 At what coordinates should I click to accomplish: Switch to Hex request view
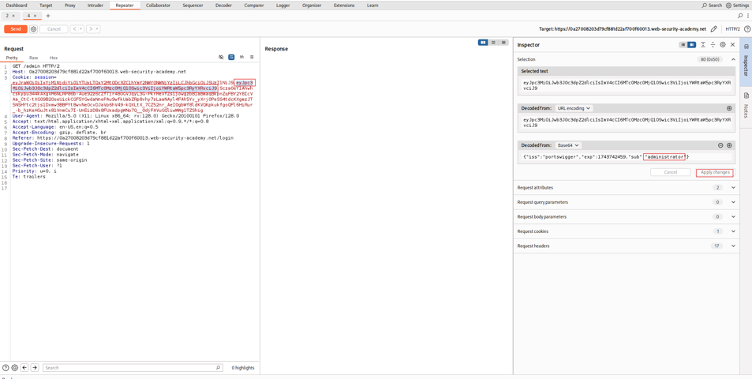pos(53,57)
